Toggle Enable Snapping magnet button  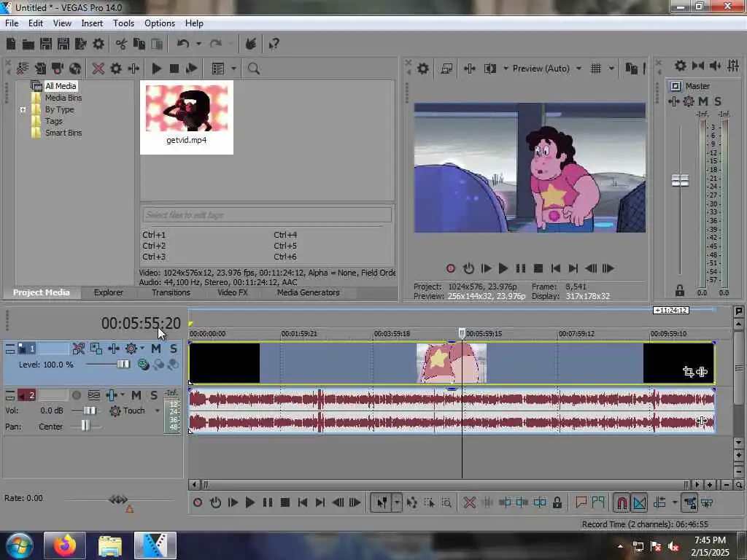[622, 502]
